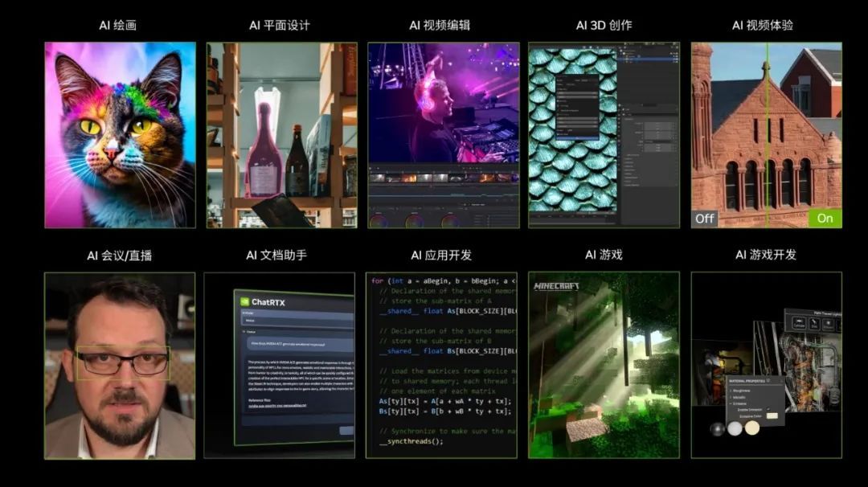Click the green On label on the building image

point(825,219)
